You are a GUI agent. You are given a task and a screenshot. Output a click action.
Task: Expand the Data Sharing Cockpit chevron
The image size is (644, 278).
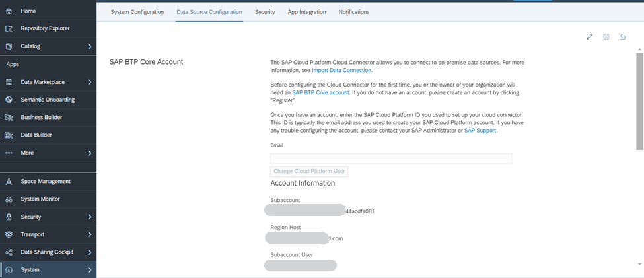90,252
